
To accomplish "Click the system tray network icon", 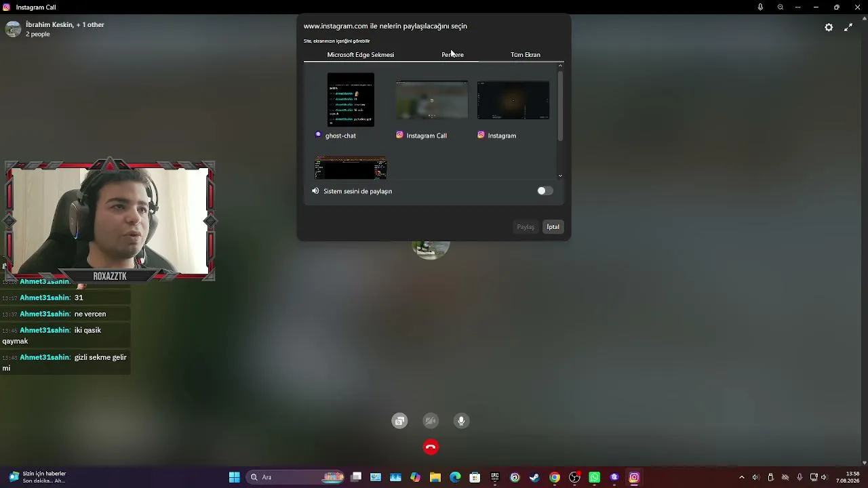I will [814, 477].
